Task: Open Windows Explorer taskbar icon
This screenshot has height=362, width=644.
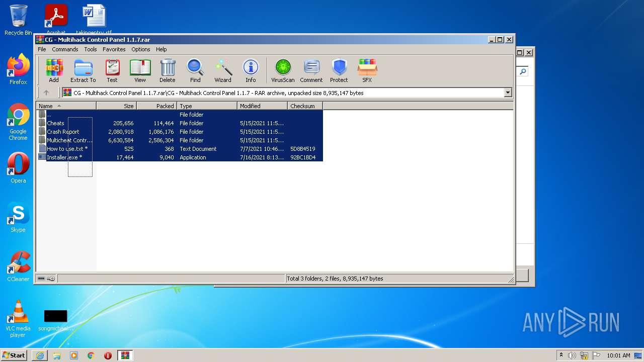Action: [x=57, y=355]
